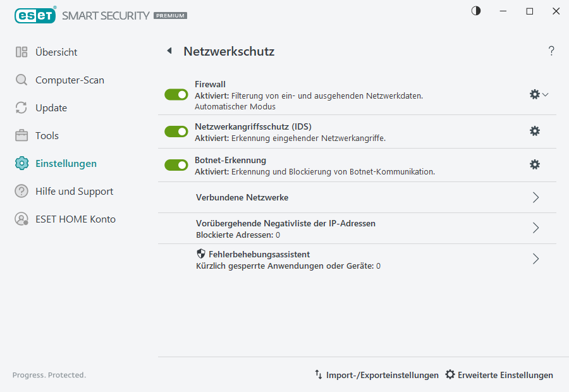Image resolution: width=569 pixels, height=392 pixels.
Task: Open Import-/Exporteinstellungen
Action: pos(376,375)
